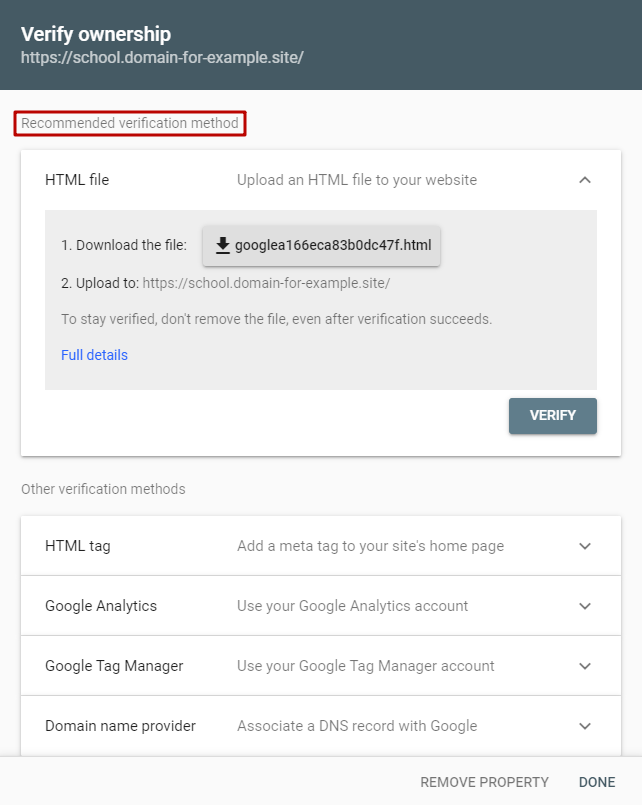Select the Domain name provider row label
Screen dimensions: 642x805
(120, 726)
